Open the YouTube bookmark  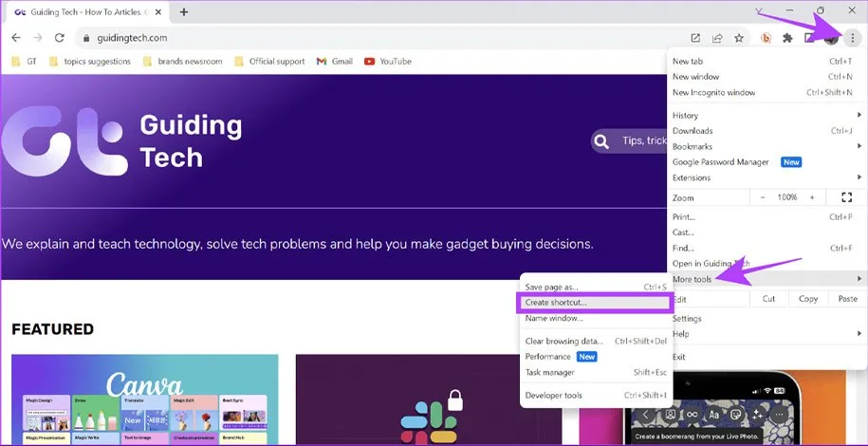[388, 62]
